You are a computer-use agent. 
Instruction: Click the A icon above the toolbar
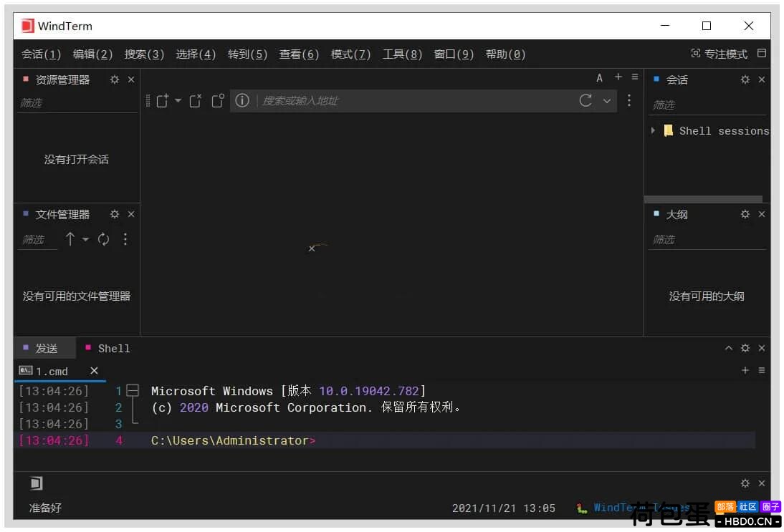[x=600, y=77]
